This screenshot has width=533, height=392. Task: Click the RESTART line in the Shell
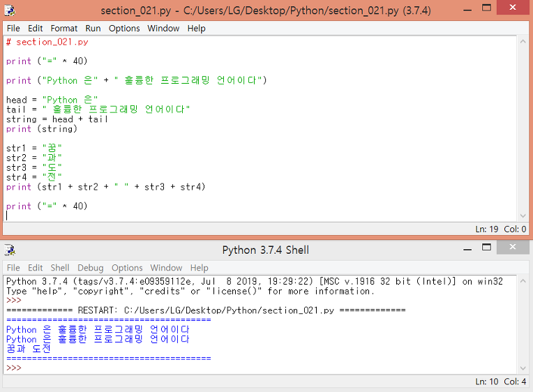coord(206,310)
